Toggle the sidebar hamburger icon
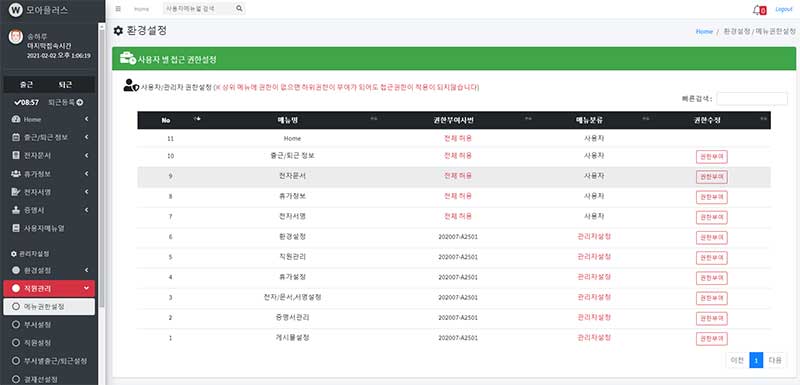This screenshot has height=385, width=800. (118, 9)
